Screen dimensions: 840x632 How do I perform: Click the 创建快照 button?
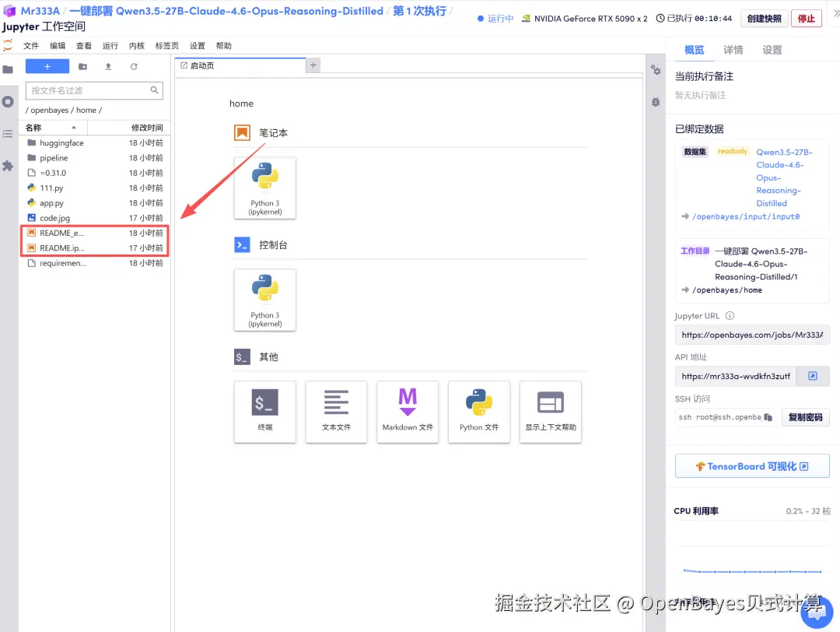(764, 19)
